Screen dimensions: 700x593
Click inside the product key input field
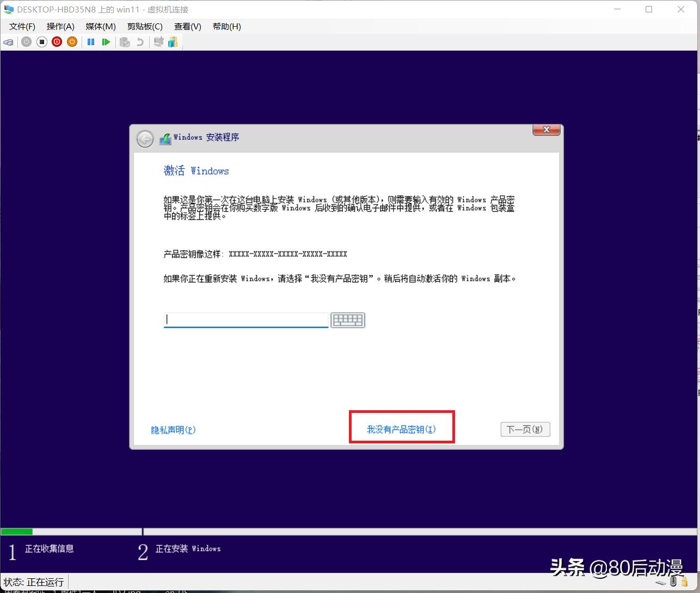(245, 320)
